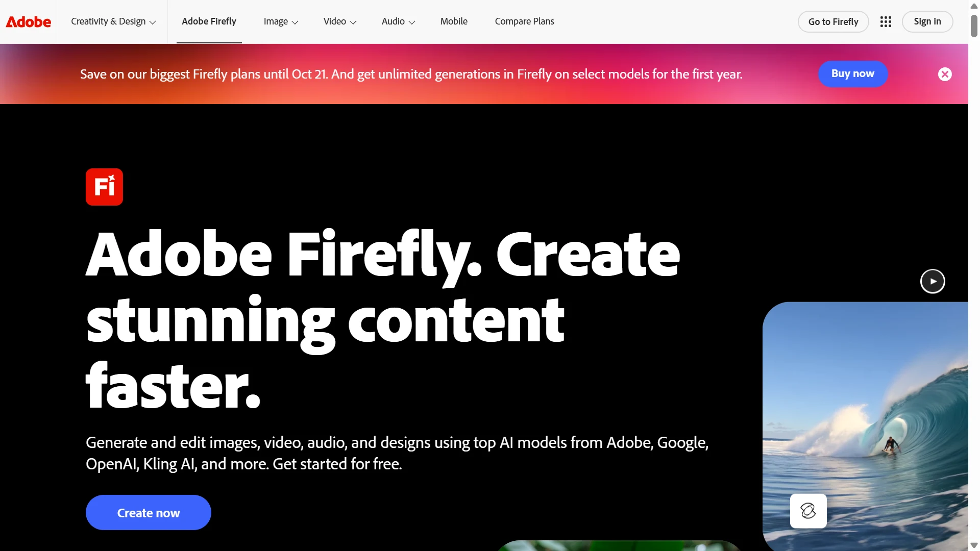Close the promotional banner
The height and width of the screenshot is (551, 980).
tap(945, 74)
